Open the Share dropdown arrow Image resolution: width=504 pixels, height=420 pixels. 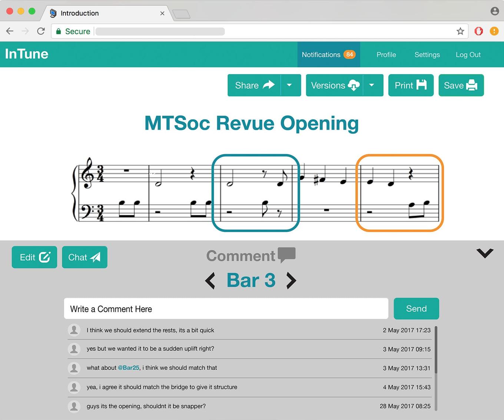click(x=290, y=86)
